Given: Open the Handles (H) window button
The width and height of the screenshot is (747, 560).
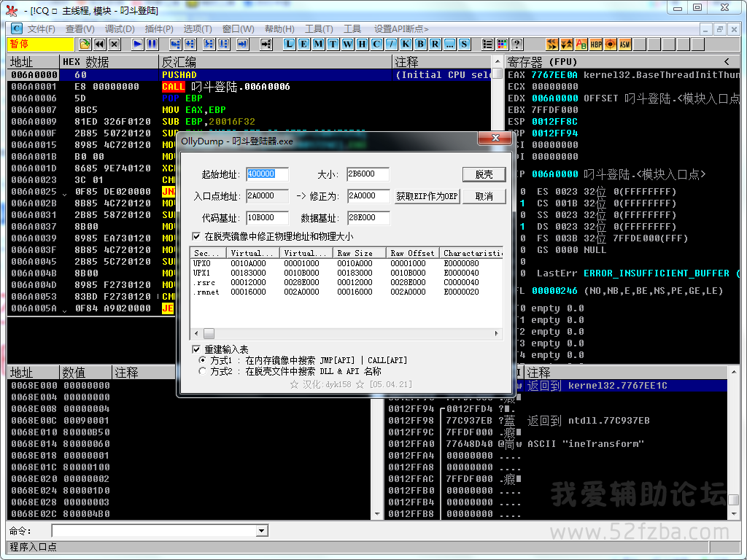Looking at the screenshot, I should 362,44.
